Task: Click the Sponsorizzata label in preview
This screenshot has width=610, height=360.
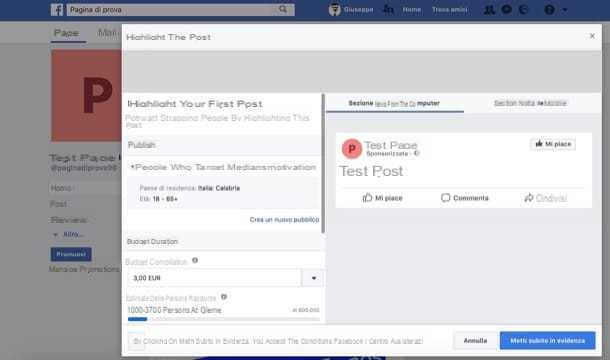Action: pyautogui.click(x=387, y=154)
